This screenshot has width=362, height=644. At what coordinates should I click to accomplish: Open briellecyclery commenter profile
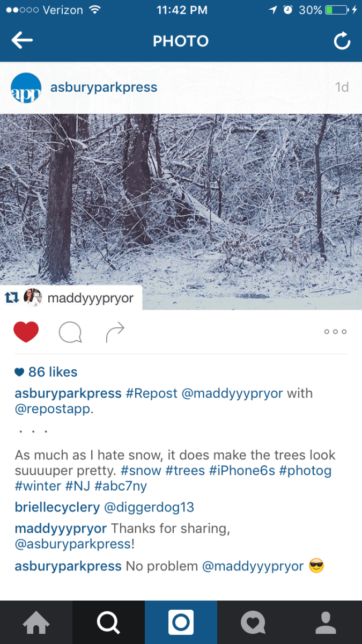coord(57,507)
